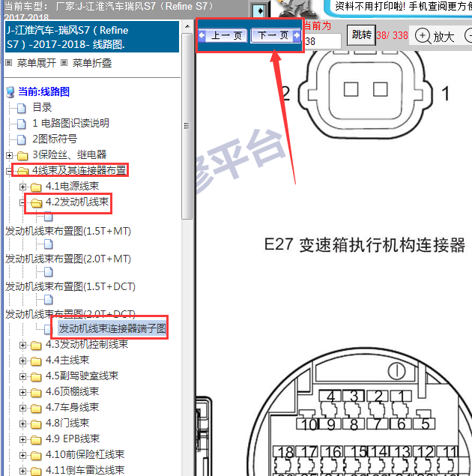Click the 3保险丝、继电器 folder icon
472x476 pixels.
pyautogui.click(x=22, y=156)
